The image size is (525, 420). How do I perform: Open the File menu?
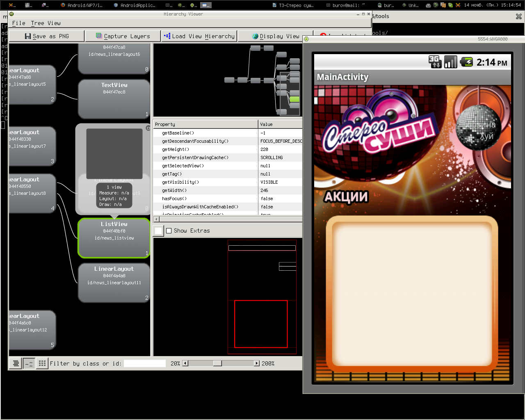pos(18,23)
